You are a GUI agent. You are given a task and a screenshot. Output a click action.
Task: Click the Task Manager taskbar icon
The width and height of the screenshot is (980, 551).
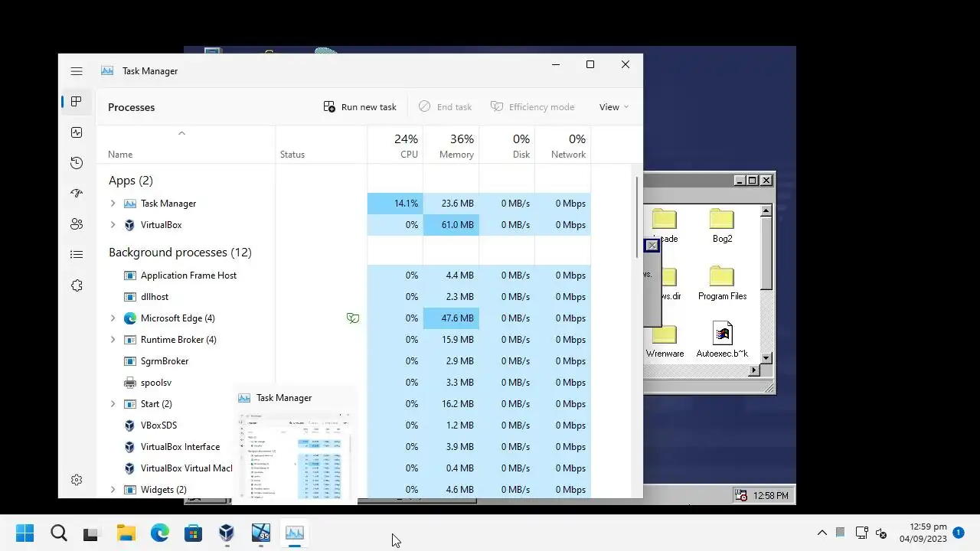(x=295, y=533)
